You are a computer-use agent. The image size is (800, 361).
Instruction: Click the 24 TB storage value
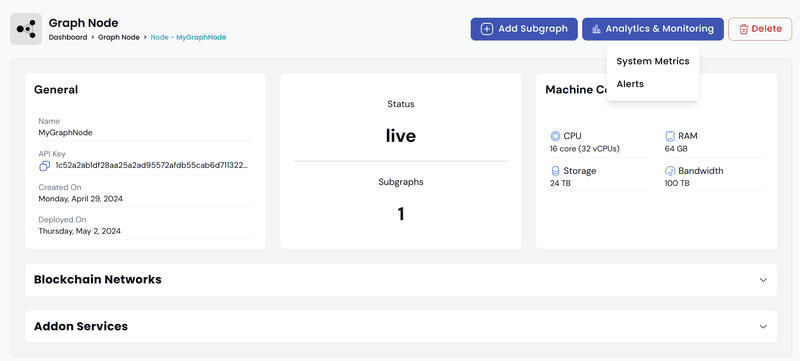click(x=560, y=183)
